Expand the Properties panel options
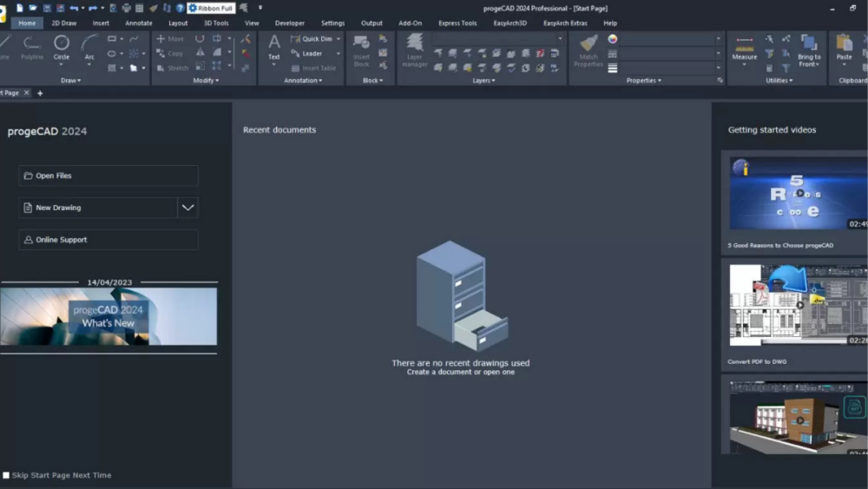Screen dimensions: 868x489 (643, 80)
